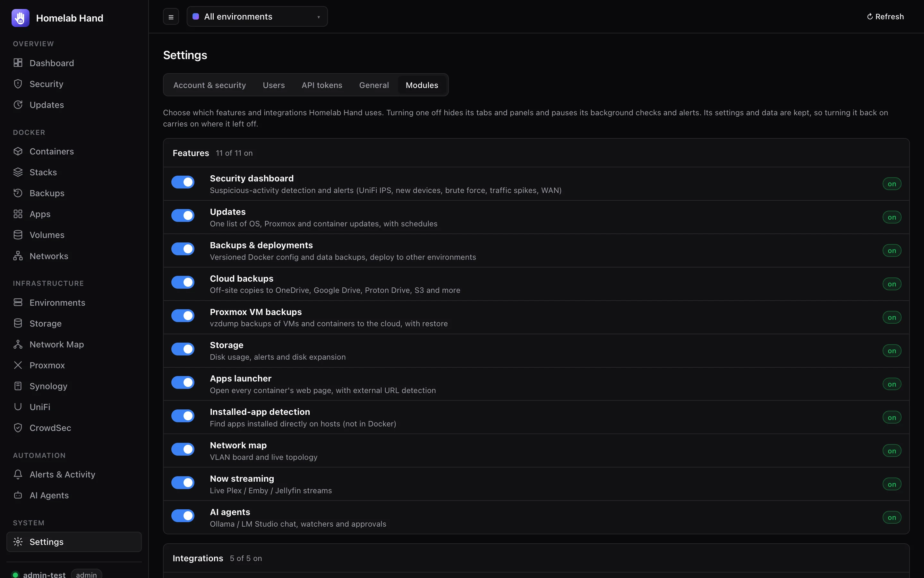924x578 pixels.
Task: Click the 'on' badge for Storage
Action: coord(892,351)
